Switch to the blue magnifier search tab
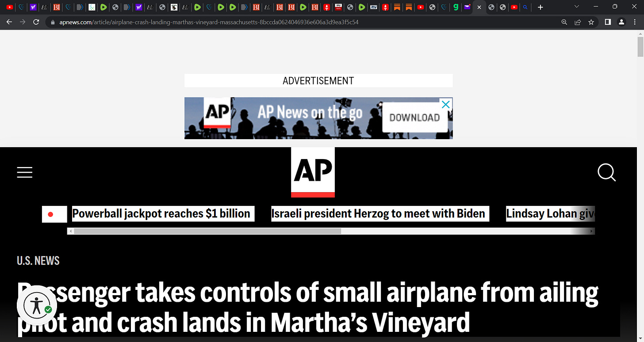This screenshot has width=644, height=342. 525,7
